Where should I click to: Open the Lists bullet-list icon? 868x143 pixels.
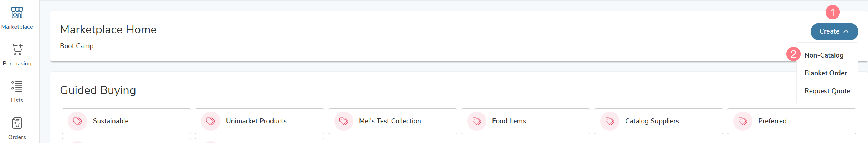click(17, 86)
